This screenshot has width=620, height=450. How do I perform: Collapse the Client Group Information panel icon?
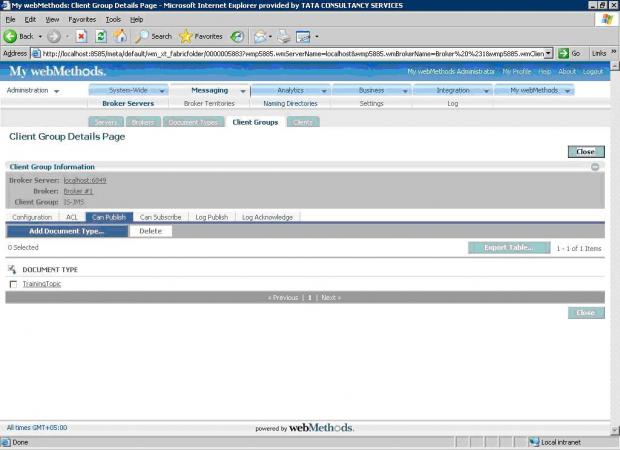point(595,167)
